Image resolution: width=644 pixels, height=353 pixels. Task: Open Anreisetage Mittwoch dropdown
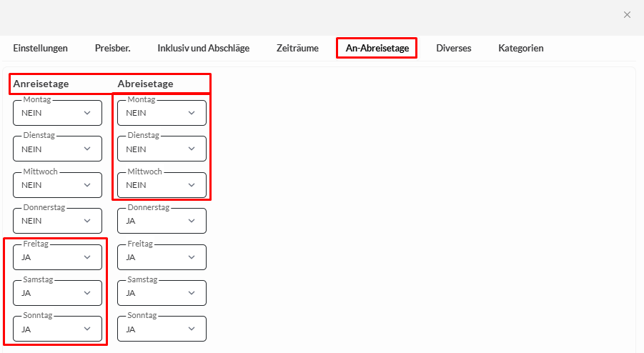[57, 185]
